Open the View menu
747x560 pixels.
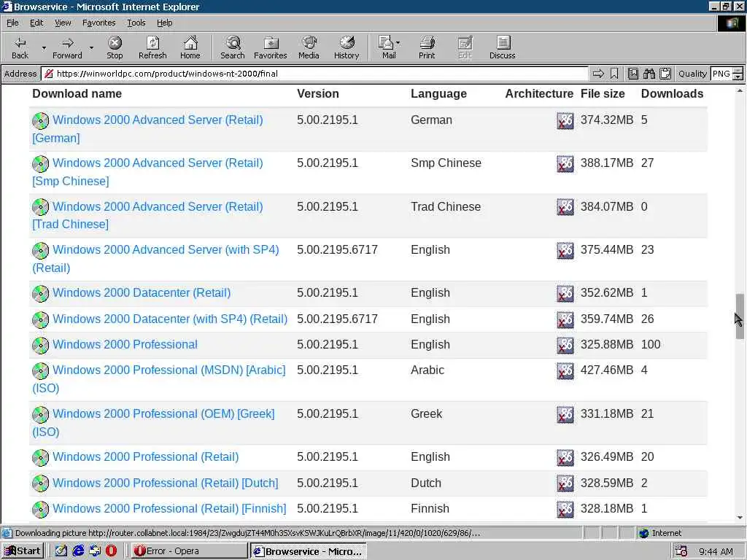(x=63, y=23)
